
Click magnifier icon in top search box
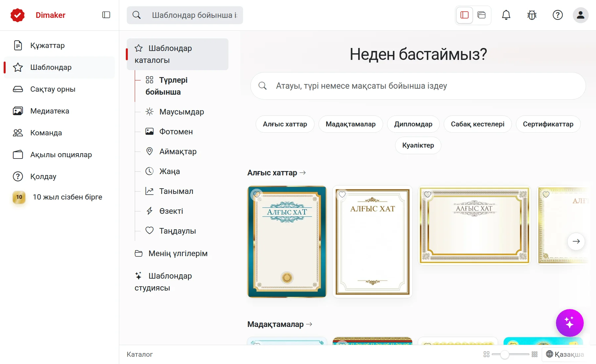(136, 15)
